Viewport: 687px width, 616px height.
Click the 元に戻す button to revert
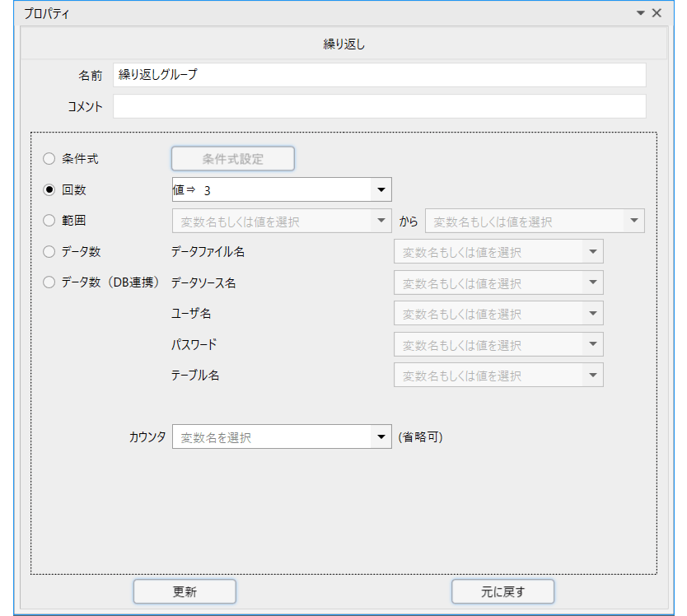pyautogui.click(x=502, y=591)
